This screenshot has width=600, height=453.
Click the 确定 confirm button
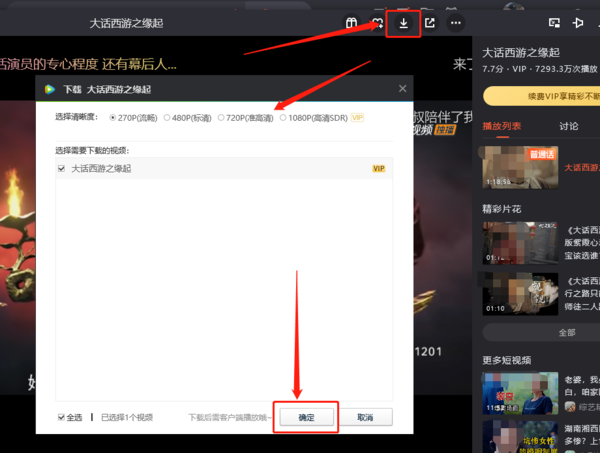pyautogui.click(x=307, y=417)
